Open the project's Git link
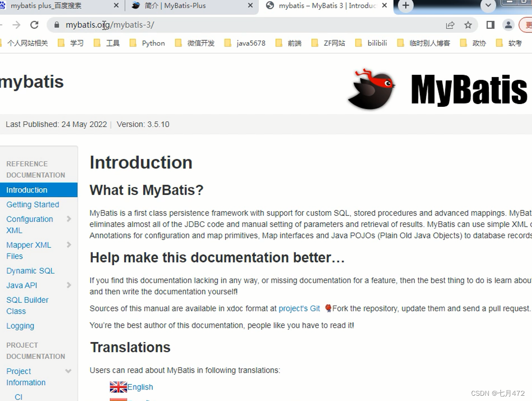The height and width of the screenshot is (401, 532). click(299, 309)
